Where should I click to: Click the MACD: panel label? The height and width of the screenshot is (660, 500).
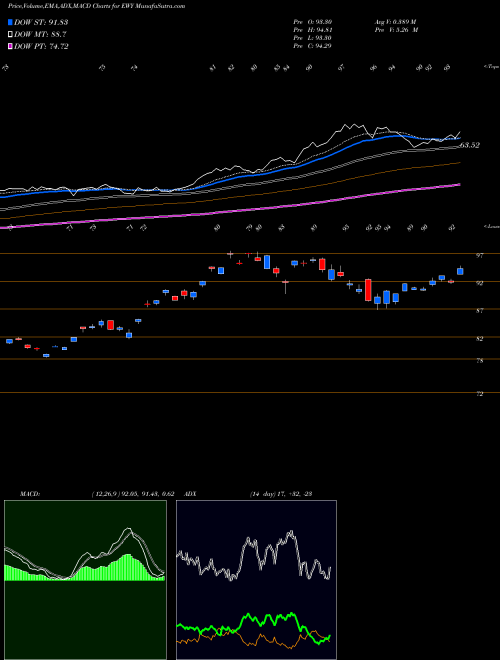(x=29, y=494)
